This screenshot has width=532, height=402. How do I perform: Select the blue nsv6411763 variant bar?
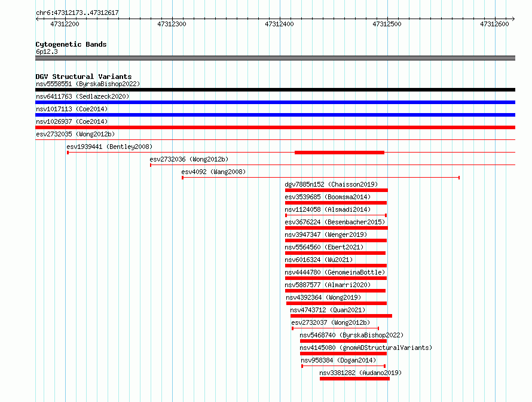tap(275, 102)
